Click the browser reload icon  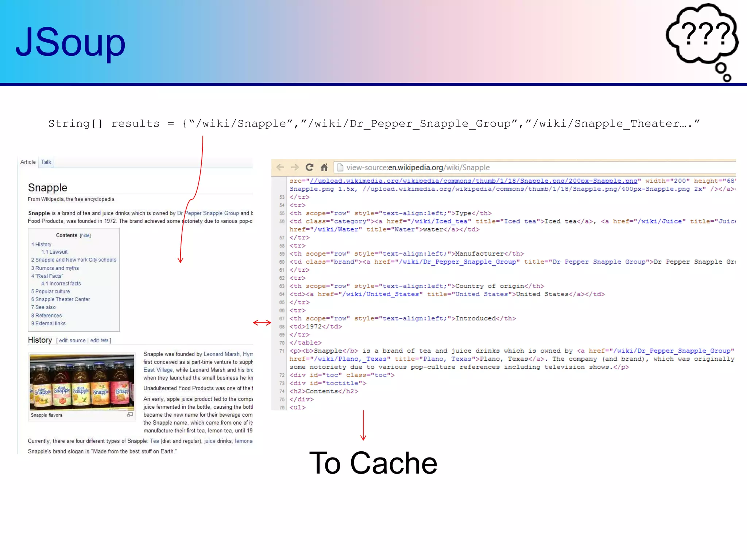point(309,167)
